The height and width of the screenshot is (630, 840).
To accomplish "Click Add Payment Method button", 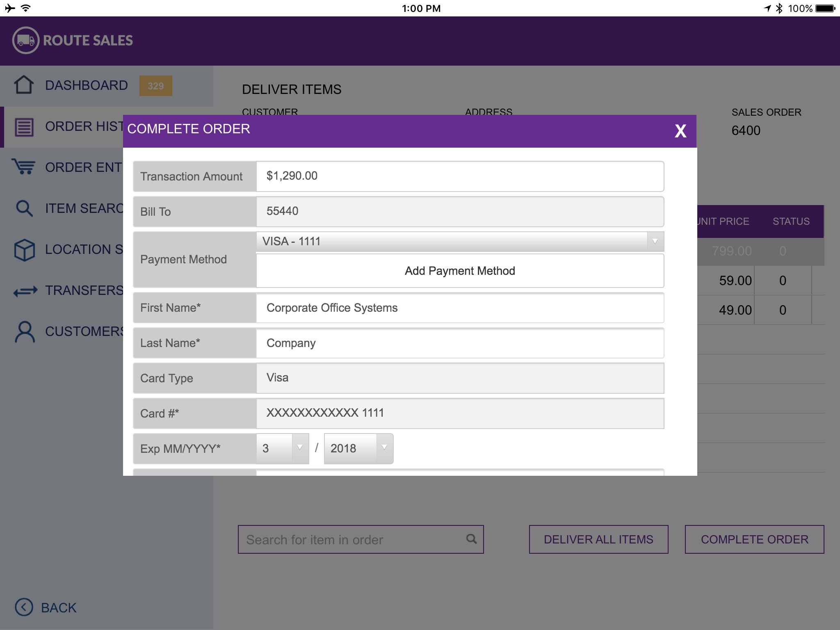I will coord(460,271).
